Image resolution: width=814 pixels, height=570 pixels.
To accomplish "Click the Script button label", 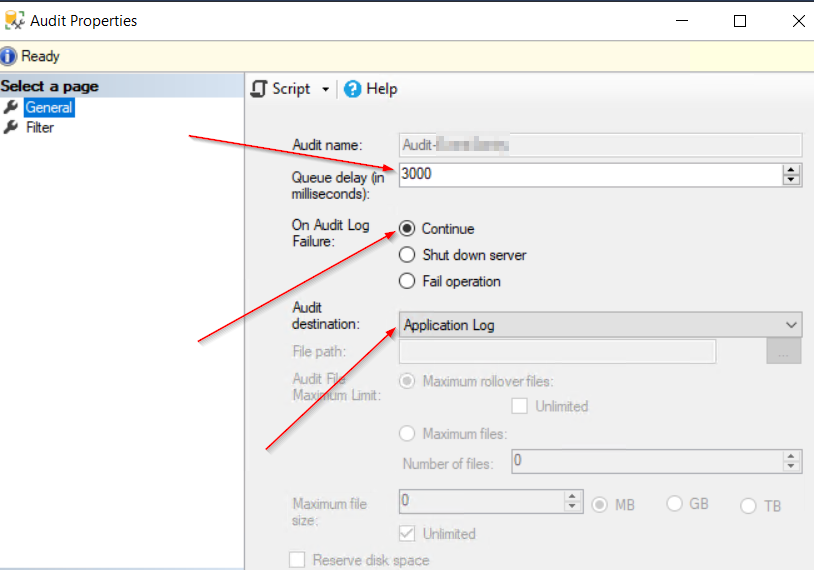I will 291,89.
